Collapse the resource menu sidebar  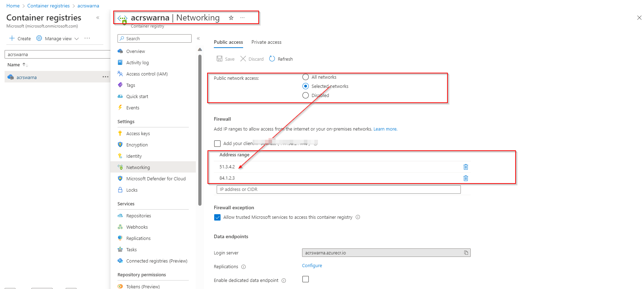(x=198, y=38)
